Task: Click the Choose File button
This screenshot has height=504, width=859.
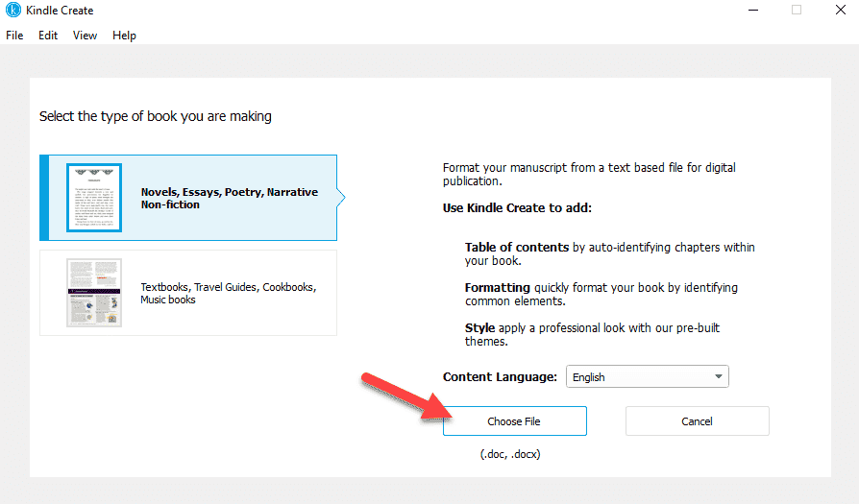Action: 514,420
